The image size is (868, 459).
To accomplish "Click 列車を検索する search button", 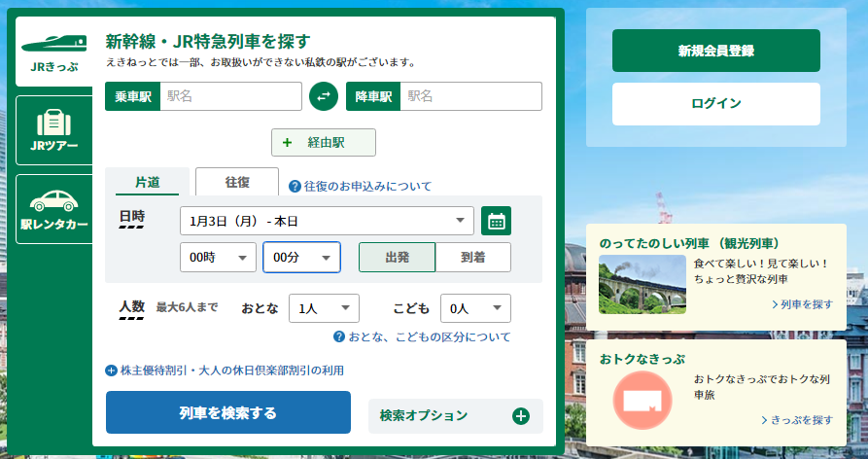I will 228,412.
